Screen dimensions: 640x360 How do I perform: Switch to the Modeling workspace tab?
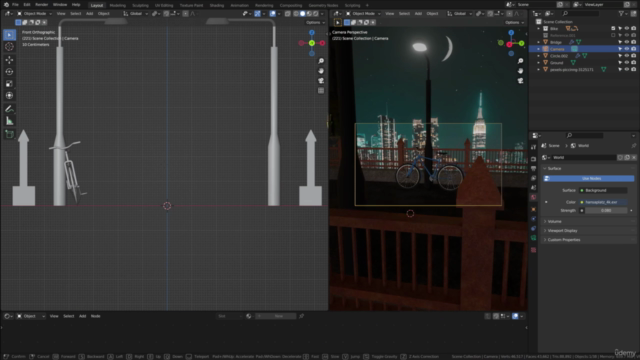118,5
